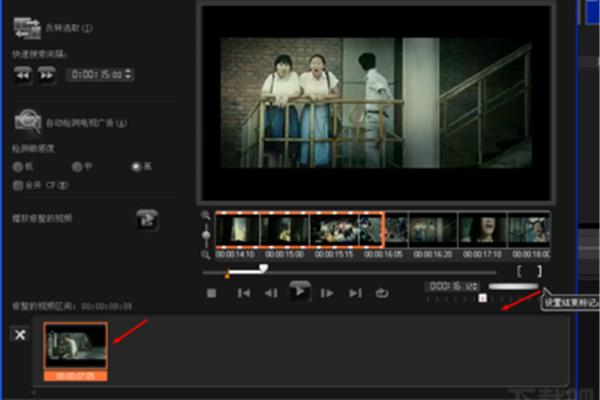Start playback with the Play button

[300, 292]
